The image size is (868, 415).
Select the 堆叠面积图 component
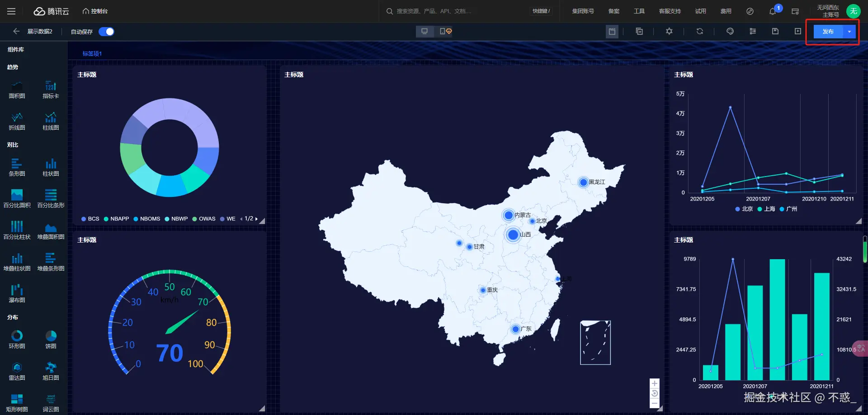pyautogui.click(x=51, y=230)
